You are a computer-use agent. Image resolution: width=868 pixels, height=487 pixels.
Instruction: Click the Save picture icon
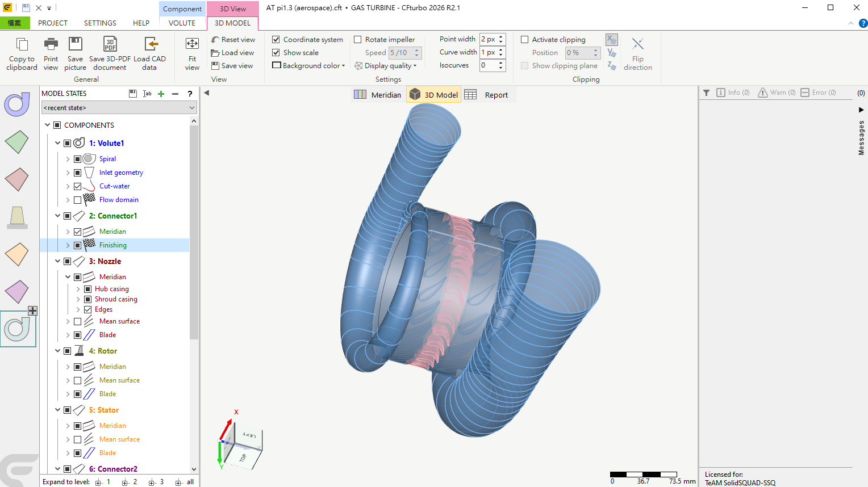(76, 44)
